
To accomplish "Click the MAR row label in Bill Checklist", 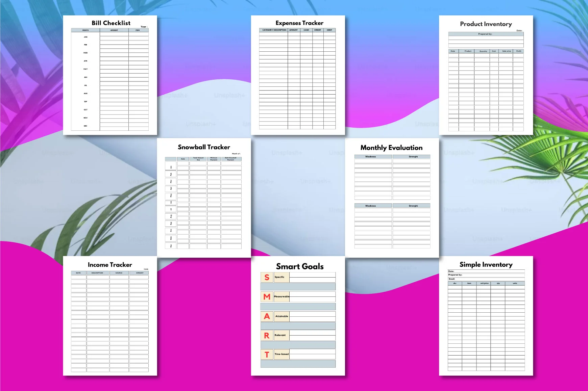I will (x=85, y=53).
